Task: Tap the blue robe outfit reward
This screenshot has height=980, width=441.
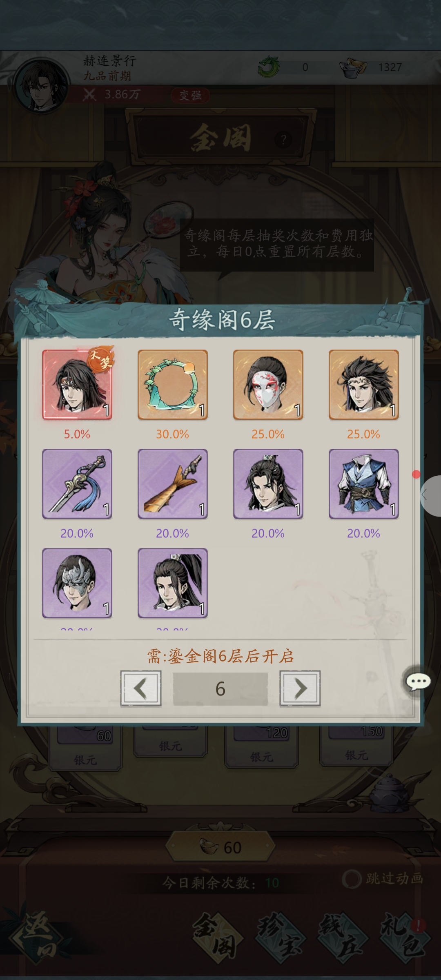Action: click(x=364, y=483)
